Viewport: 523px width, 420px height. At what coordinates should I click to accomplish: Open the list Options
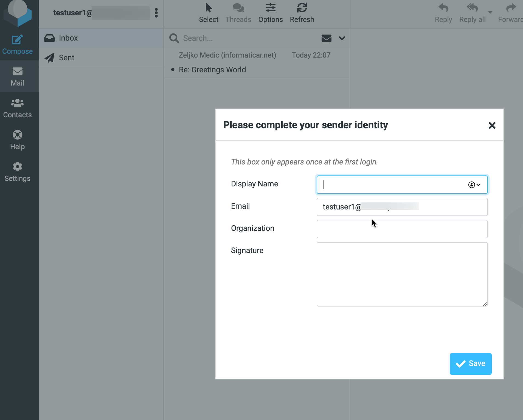270,13
